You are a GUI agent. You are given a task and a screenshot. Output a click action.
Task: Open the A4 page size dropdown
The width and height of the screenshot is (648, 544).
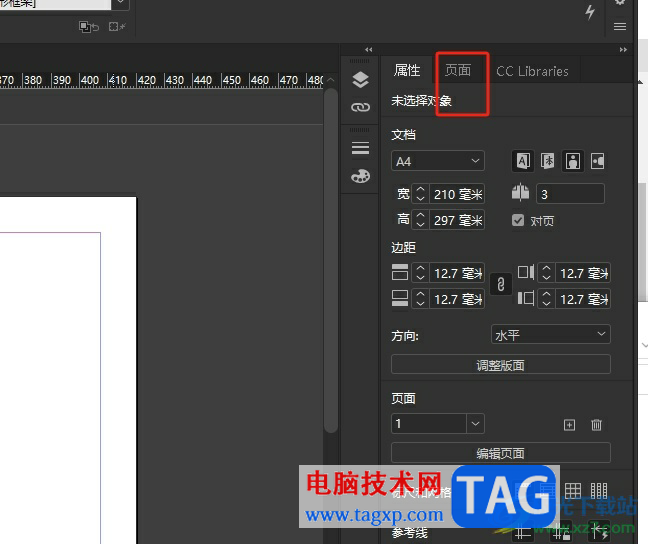click(x=438, y=161)
